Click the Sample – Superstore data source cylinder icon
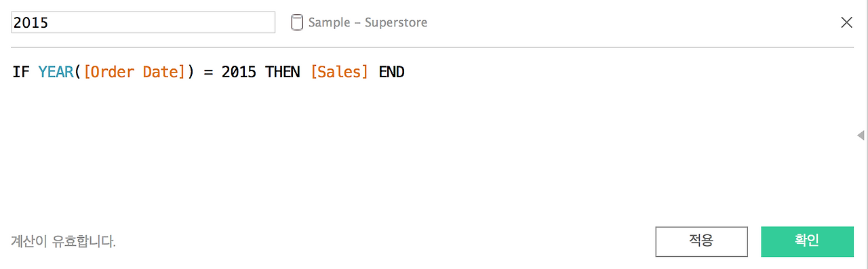The width and height of the screenshot is (868, 269). pyautogui.click(x=296, y=22)
